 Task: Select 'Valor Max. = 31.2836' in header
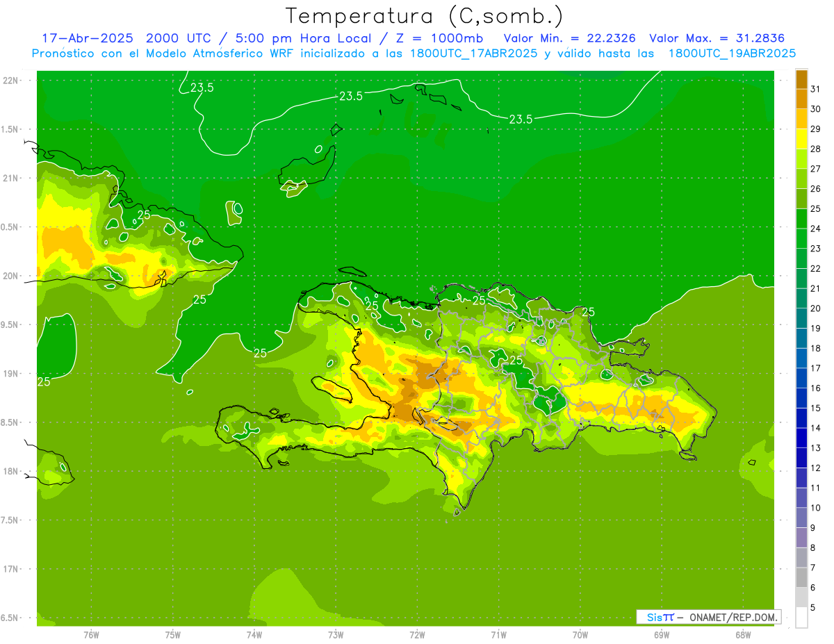tap(718, 38)
